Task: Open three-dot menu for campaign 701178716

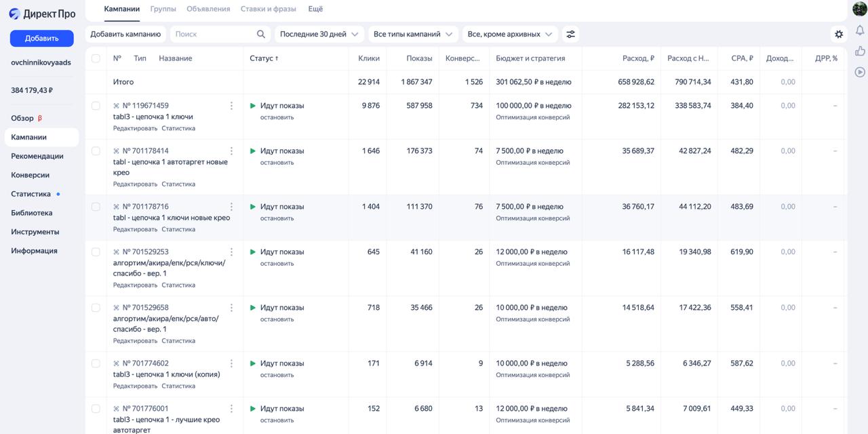Action: 231,207
